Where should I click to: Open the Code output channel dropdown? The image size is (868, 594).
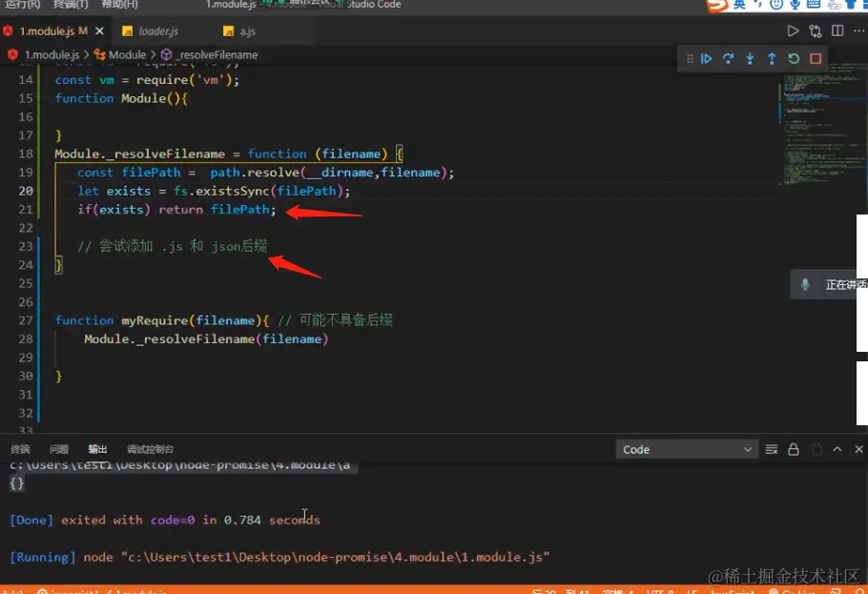686,449
